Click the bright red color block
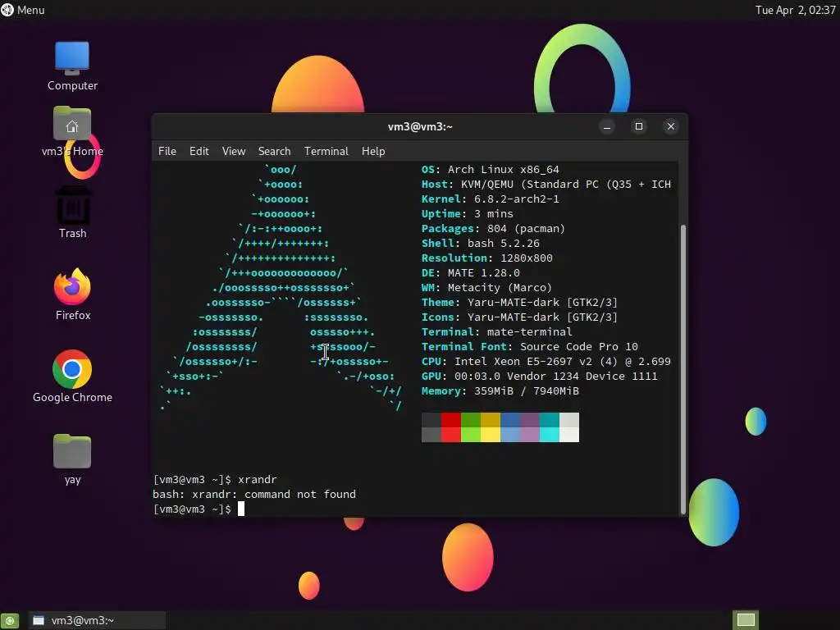The image size is (840, 630). pos(451,435)
